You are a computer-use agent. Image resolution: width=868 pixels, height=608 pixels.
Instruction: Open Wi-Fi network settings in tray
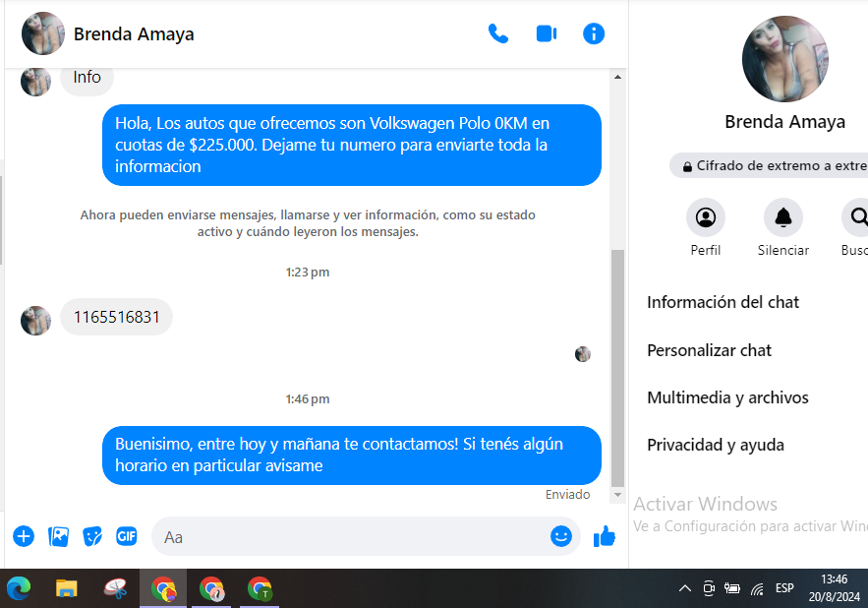click(x=757, y=588)
